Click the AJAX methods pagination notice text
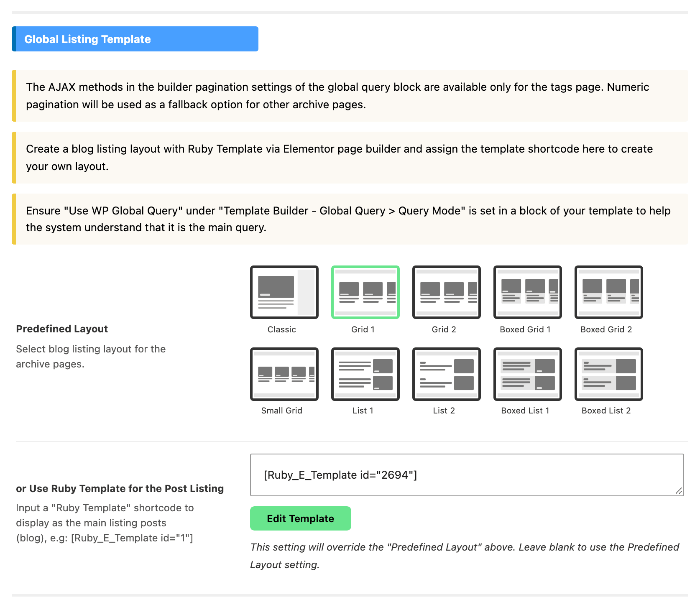The height and width of the screenshot is (597, 700). tap(337, 96)
